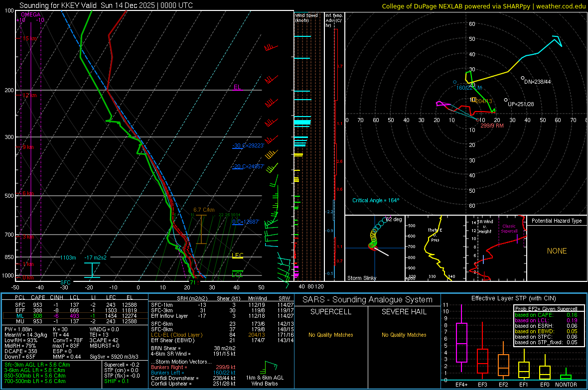Click the yellow 'LFC' level label

pyautogui.click(x=238, y=256)
